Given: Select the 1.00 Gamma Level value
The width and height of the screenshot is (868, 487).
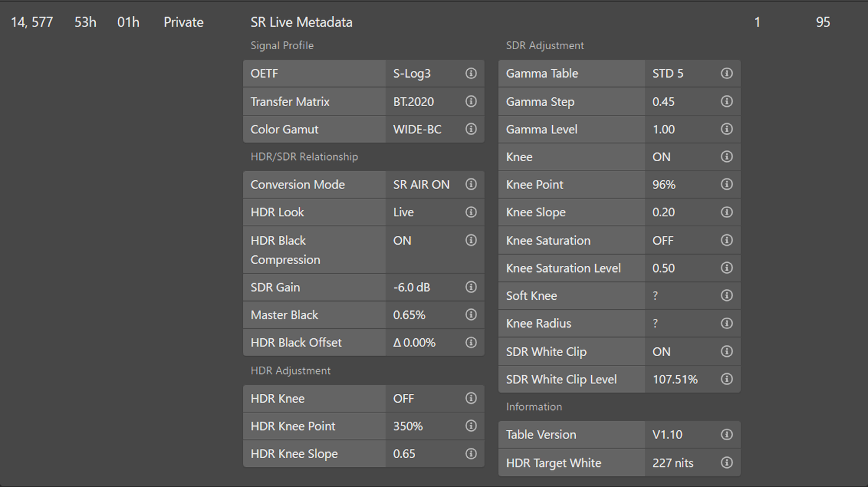Looking at the screenshot, I should pyautogui.click(x=664, y=129).
